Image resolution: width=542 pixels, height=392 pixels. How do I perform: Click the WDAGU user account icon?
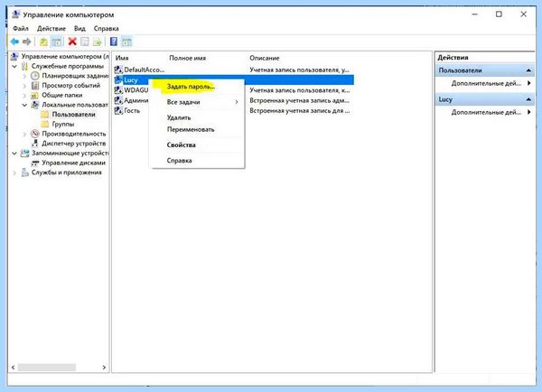pos(118,90)
